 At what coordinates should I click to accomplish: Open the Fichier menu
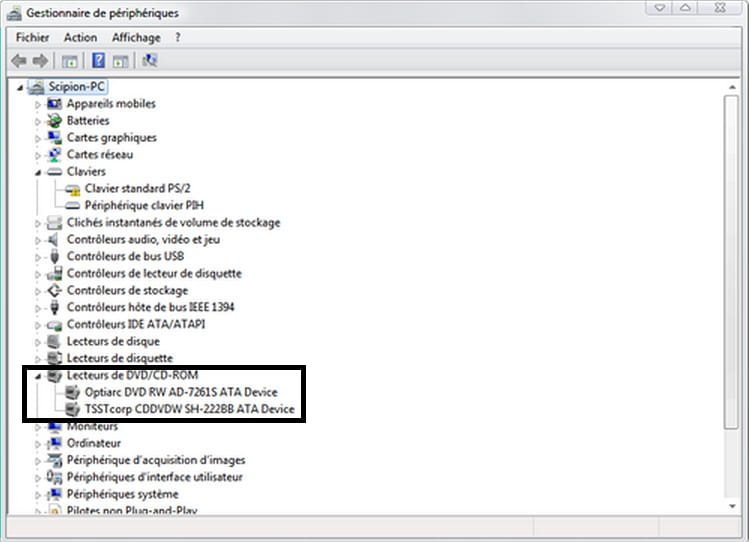pos(32,38)
